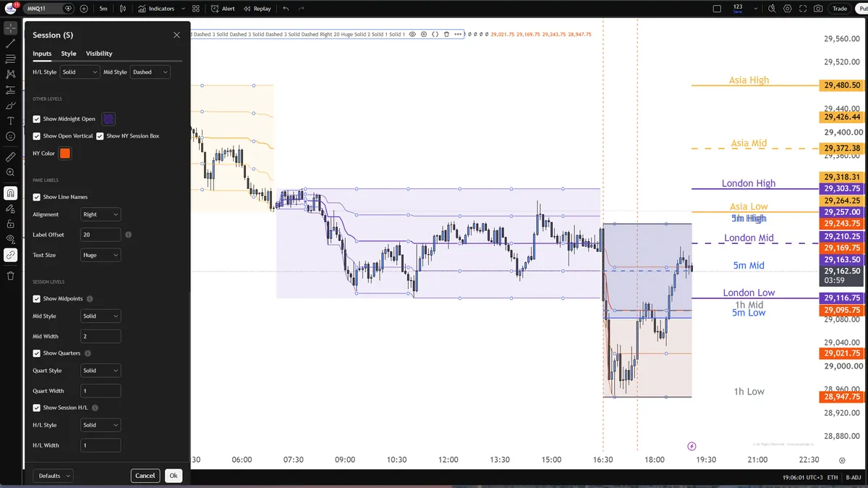This screenshot has width=868, height=488.
Task: Add a symbol to compare using plus icon
Action: [84, 9]
